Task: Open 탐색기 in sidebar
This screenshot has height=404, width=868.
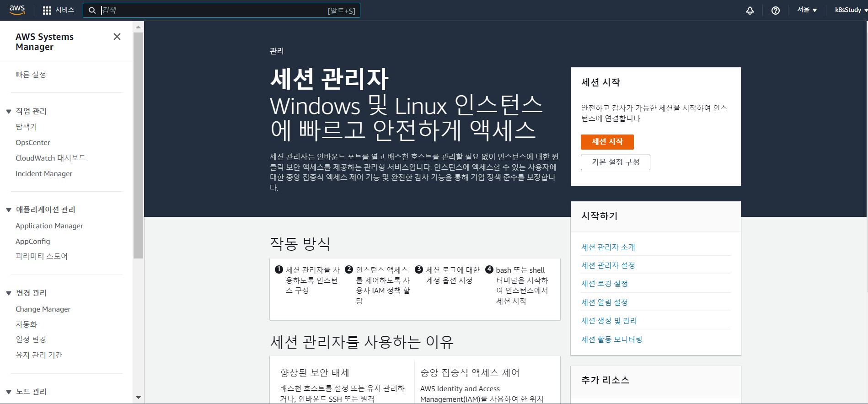Action: pyautogui.click(x=26, y=127)
